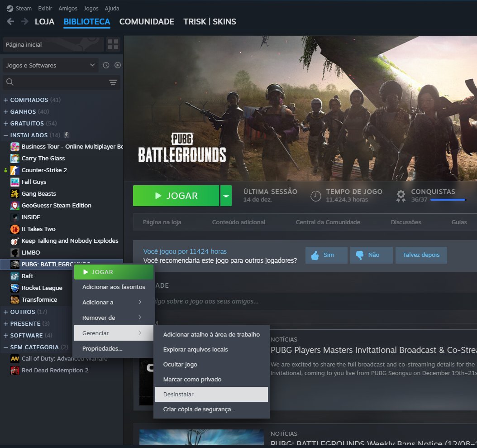Collapse the SEM CATEGORIA category
This screenshot has height=448, width=477.
tap(6, 347)
